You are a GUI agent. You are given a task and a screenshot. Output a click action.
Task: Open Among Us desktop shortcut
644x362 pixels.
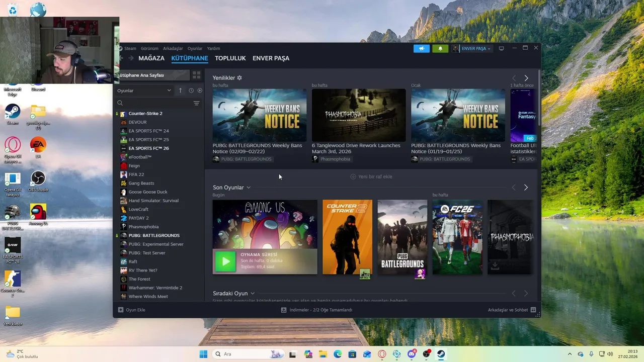click(38, 215)
